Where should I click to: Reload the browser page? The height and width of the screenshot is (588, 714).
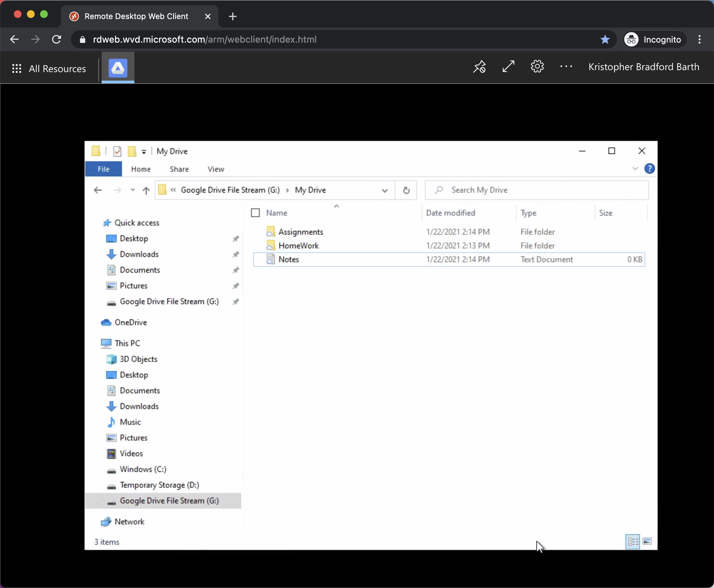point(57,39)
